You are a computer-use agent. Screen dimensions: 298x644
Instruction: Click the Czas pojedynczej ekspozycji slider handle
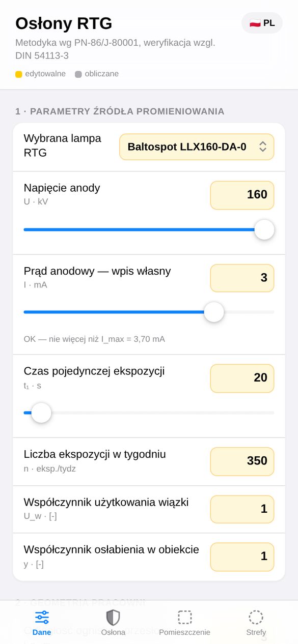point(41,413)
